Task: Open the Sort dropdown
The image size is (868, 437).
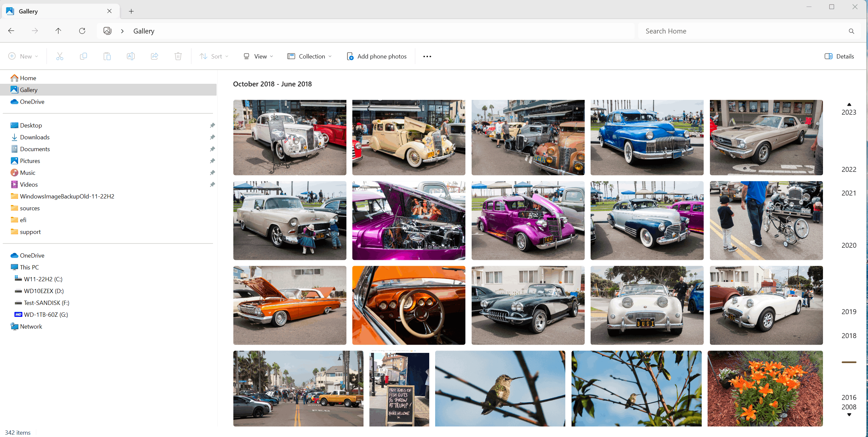Action: 214,56
